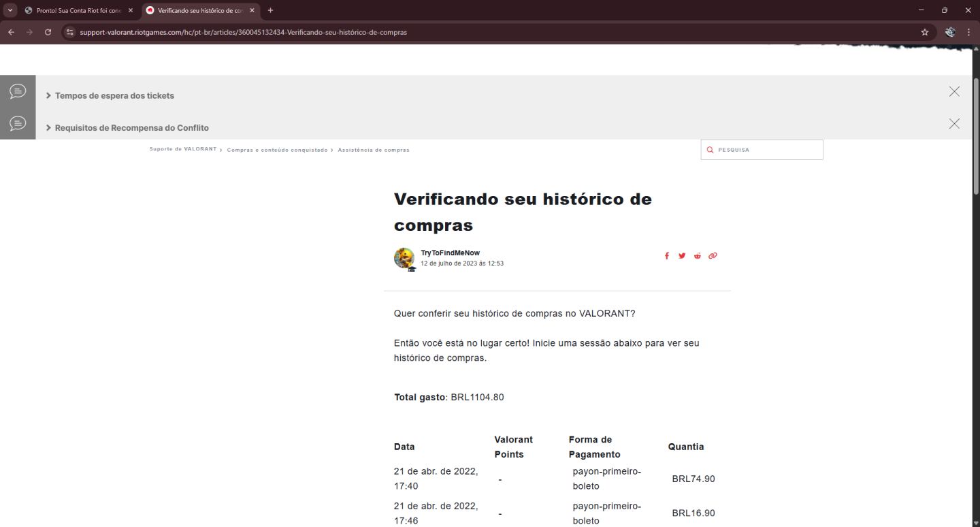Click the Pesquisa search field
This screenshot has height=527, width=980.
click(762, 150)
